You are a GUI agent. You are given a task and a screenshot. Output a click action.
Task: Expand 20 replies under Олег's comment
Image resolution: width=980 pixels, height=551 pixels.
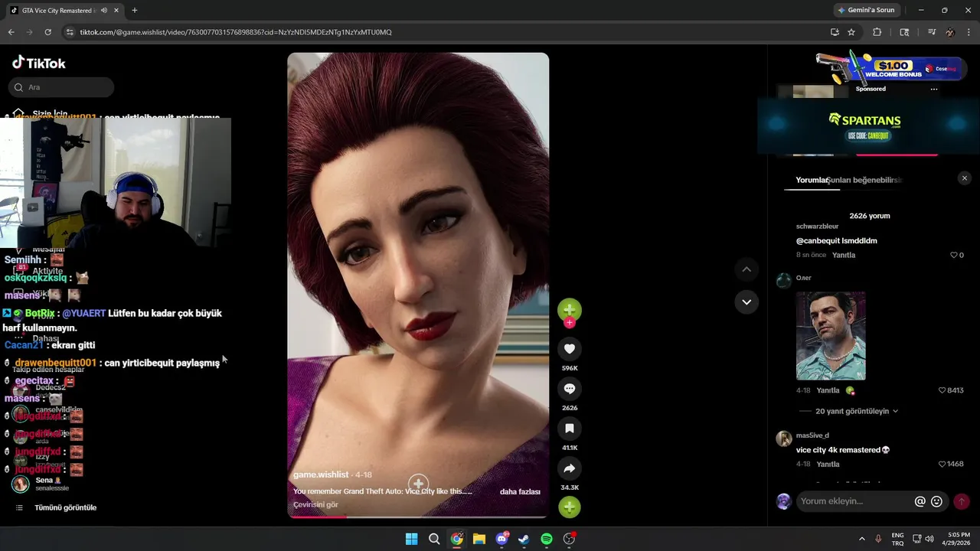click(856, 411)
